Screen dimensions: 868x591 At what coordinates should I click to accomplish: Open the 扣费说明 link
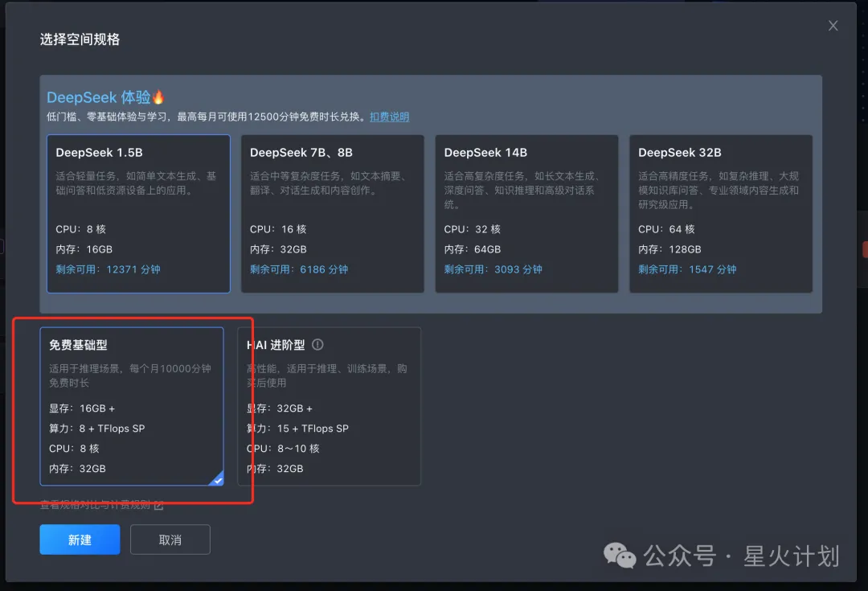pyautogui.click(x=389, y=117)
